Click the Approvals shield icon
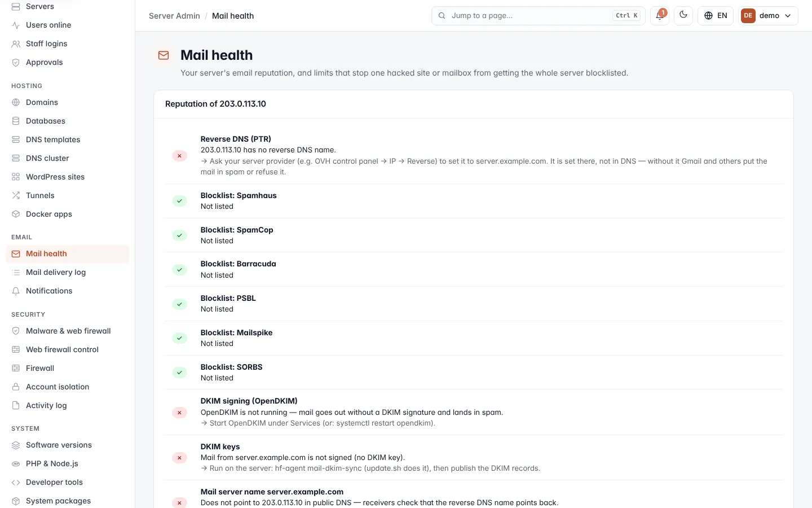 [16, 62]
